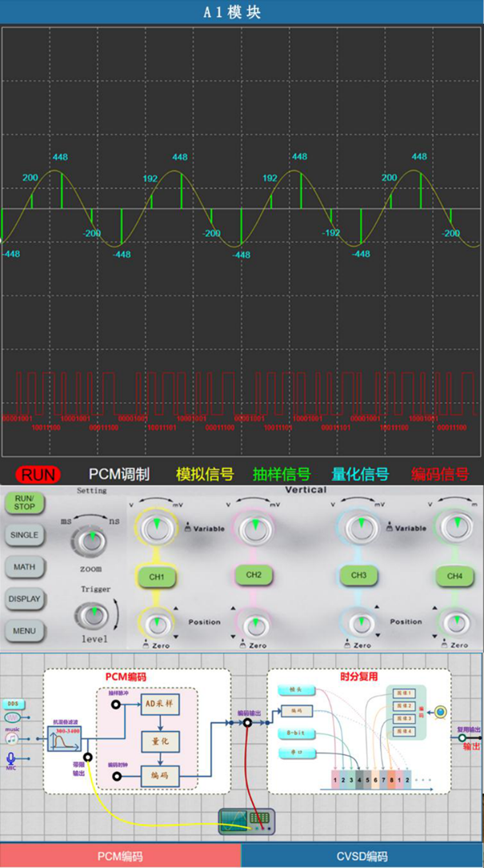
Task: Toggle channel CH1 on the oscilloscope
Action: (x=156, y=576)
